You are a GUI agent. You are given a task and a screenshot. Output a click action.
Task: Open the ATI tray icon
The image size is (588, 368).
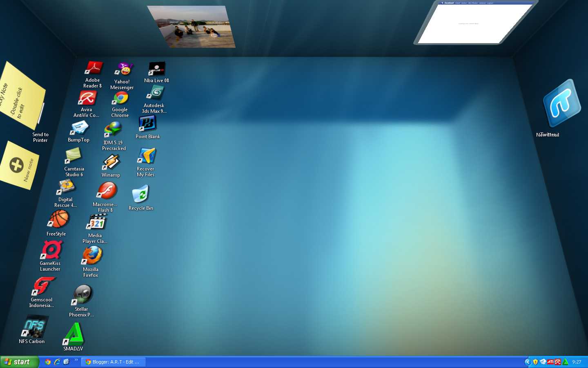click(x=550, y=362)
